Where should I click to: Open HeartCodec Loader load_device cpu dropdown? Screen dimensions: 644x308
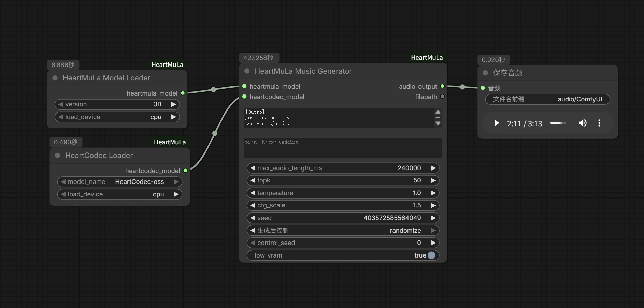[x=119, y=194]
